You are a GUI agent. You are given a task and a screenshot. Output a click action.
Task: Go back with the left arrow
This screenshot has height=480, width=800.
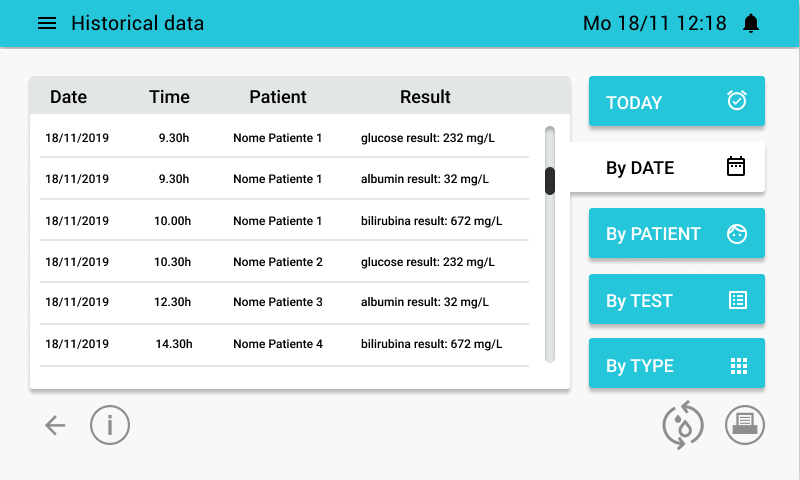tap(55, 425)
